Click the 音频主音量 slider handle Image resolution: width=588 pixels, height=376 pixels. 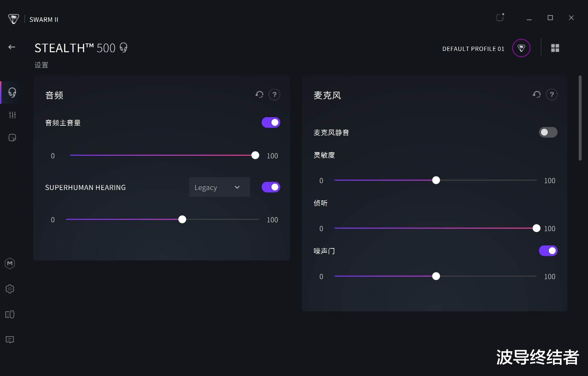[x=255, y=155]
